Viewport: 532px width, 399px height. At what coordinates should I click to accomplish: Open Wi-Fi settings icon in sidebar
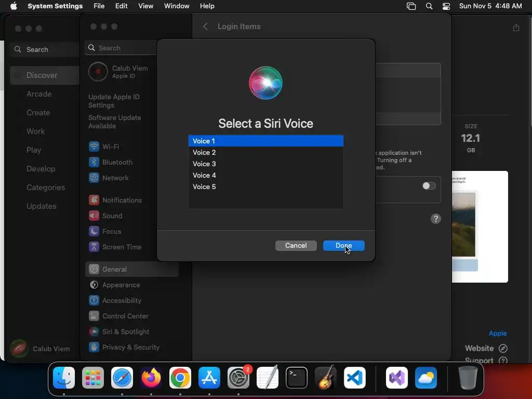(94, 147)
